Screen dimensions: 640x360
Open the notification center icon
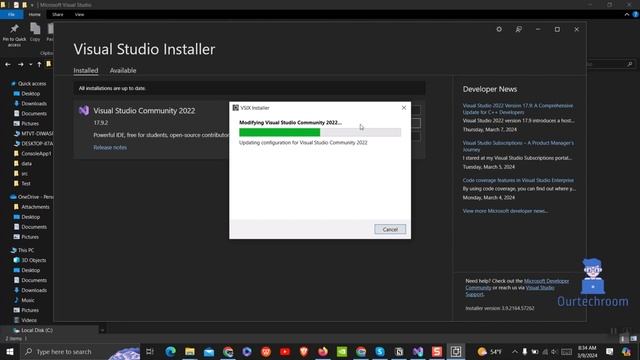tap(609, 351)
